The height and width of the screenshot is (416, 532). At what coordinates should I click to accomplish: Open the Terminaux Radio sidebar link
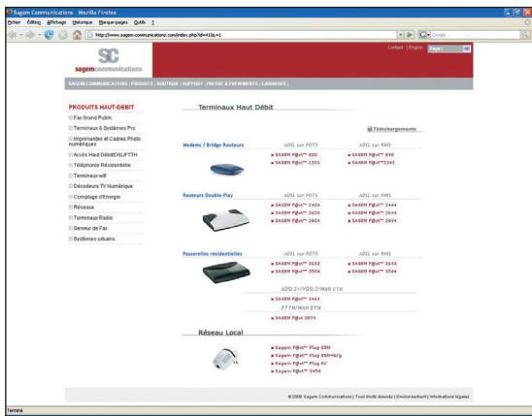(x=93, y=218)
